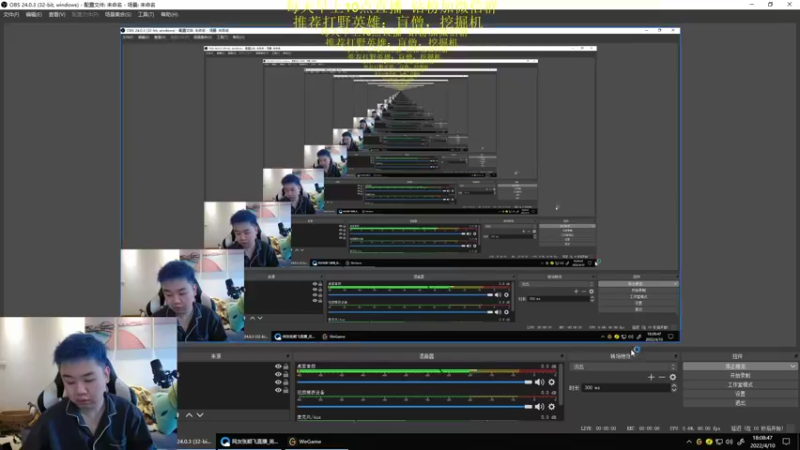Toggle visibility of the first source row
The width and height of the screenshot is (800, 450).
coord(278,366)
